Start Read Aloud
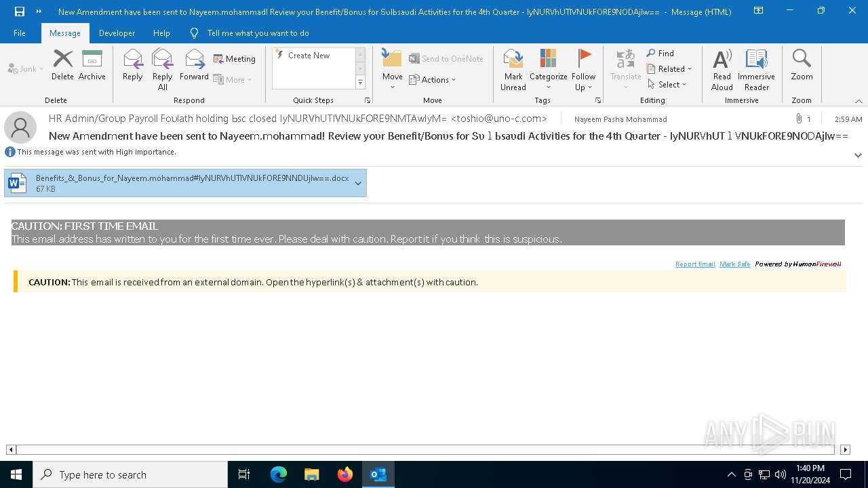 point(722,70)
